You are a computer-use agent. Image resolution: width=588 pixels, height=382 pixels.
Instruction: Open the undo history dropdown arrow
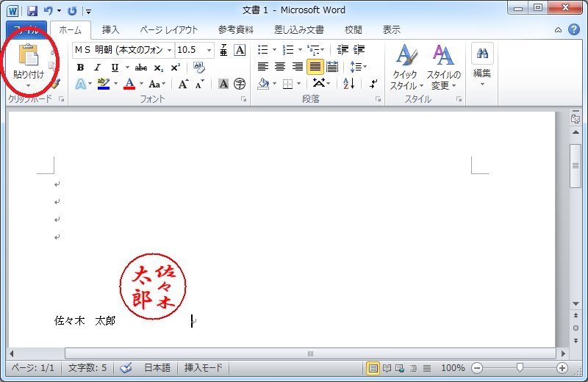click(x=60, y=11)
